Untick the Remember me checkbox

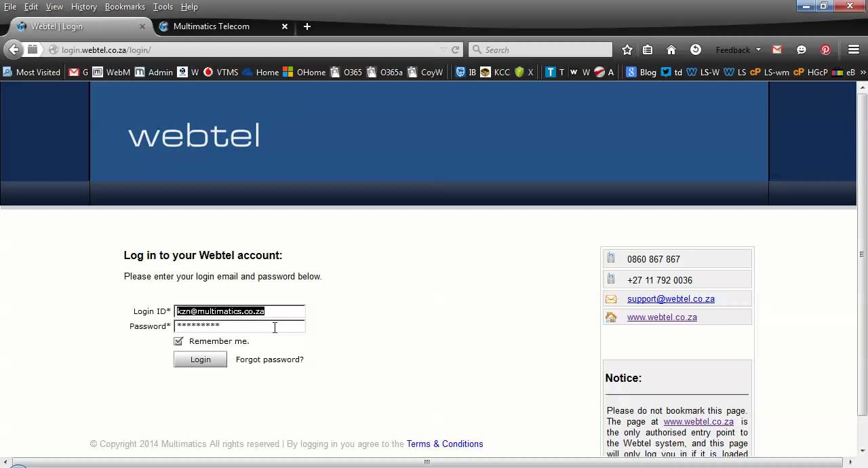178,341
